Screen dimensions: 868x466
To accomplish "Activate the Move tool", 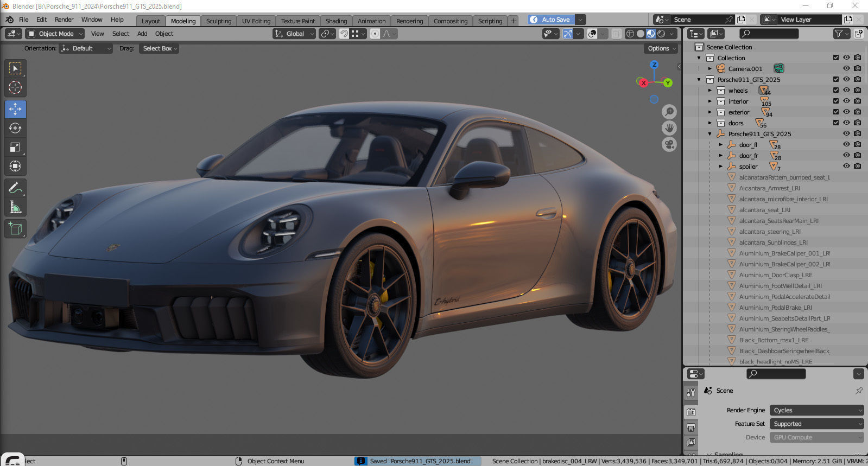I will coord(15,109).
